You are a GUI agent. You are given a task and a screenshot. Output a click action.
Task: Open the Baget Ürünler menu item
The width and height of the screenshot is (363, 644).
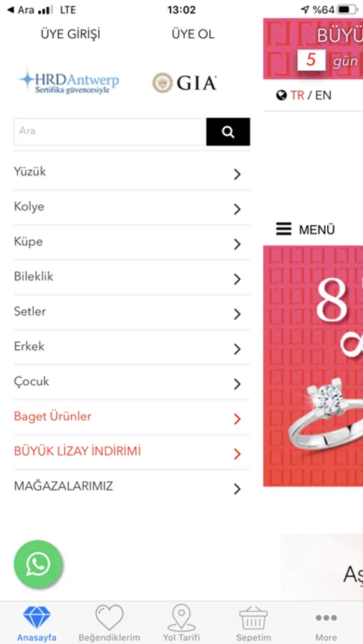(132, 417)
